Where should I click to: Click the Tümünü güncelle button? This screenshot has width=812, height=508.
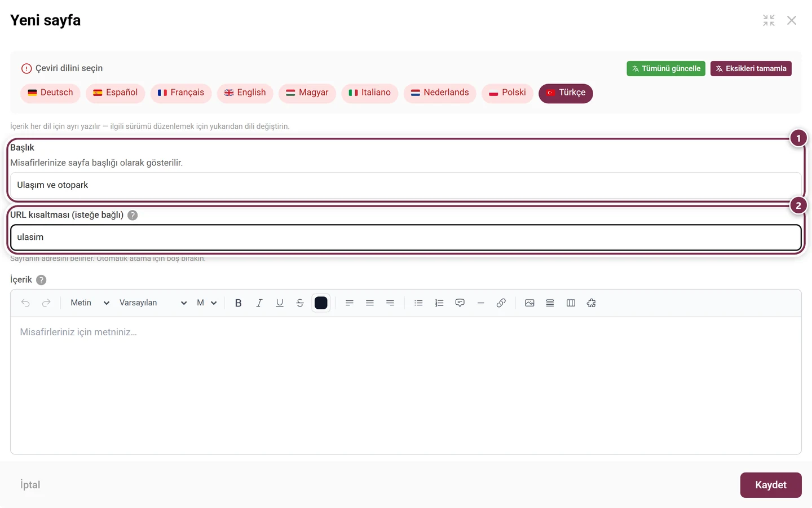666,68
